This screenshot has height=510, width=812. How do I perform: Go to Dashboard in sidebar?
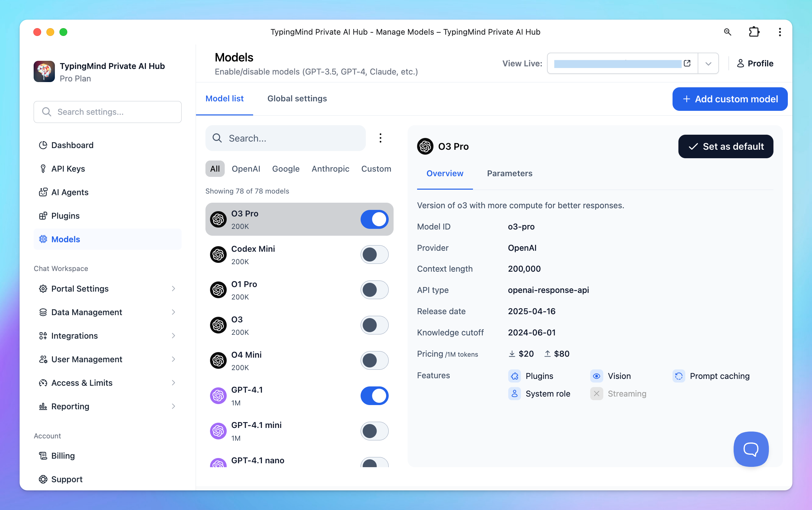[72, 145]
